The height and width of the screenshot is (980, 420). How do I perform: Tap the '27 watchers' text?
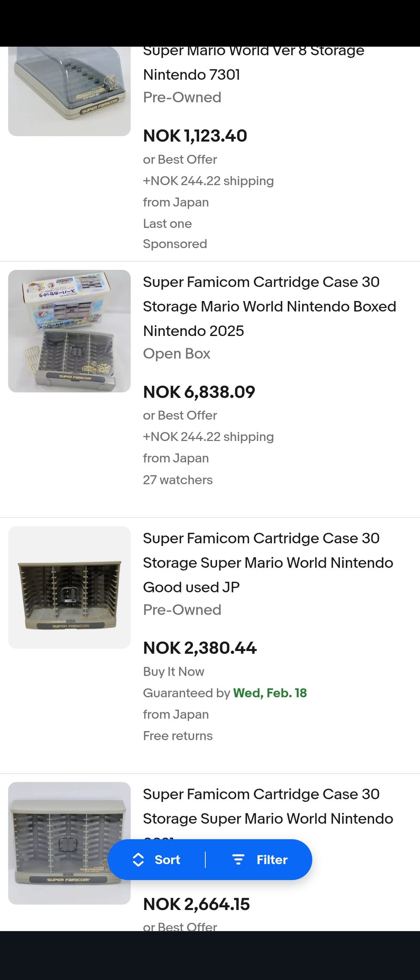(x=178, y=480)
